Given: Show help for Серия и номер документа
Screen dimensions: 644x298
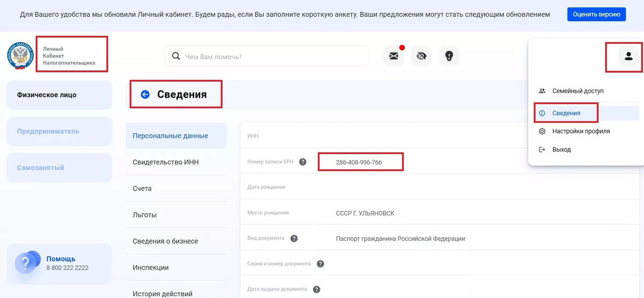Looking at the screenshot, I should [320, 264].
